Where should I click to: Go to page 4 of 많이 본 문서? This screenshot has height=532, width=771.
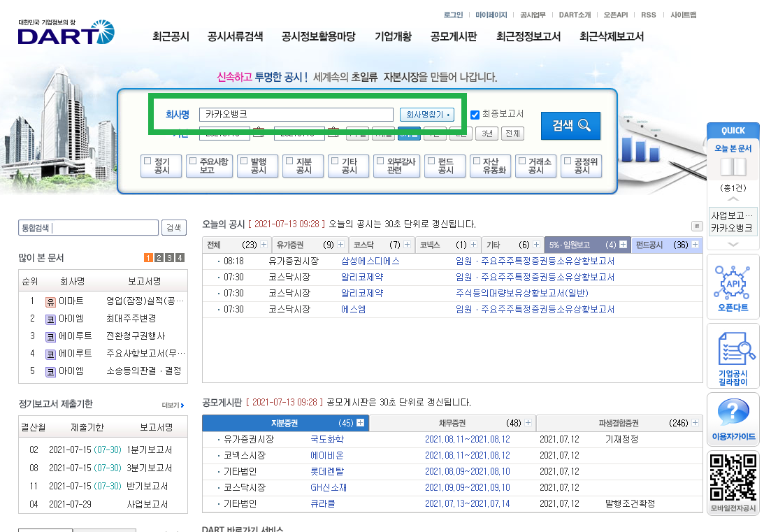pyautogui.click(x=180, y=258)
